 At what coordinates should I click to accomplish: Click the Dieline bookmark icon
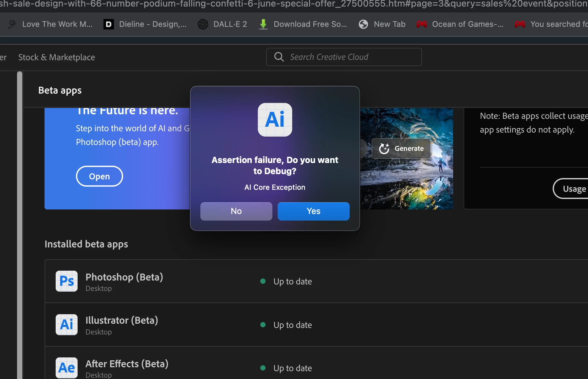tap(109, 24)
